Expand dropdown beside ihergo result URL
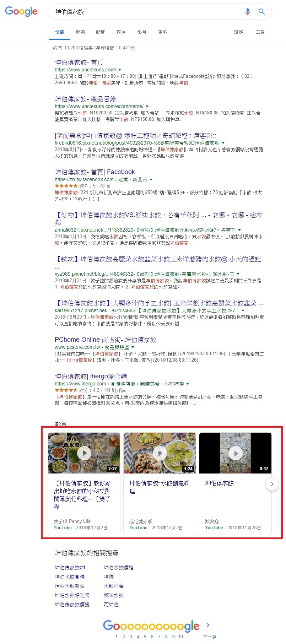286x644 pixels. coord(188,384)
